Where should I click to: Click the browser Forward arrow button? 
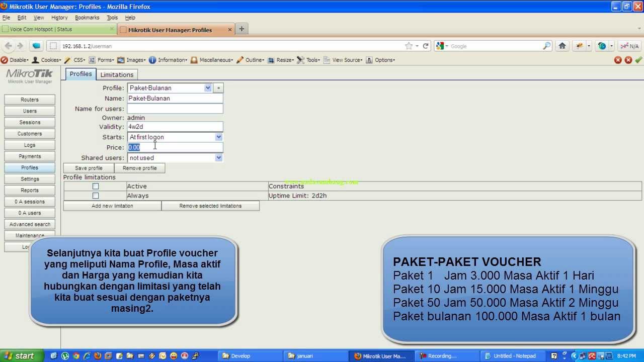pos(20,46)
